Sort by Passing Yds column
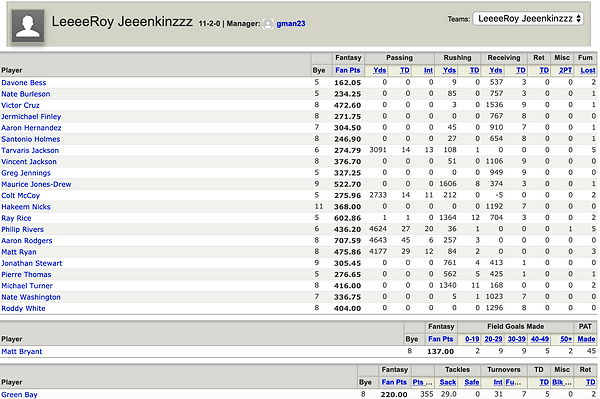The image size is (600, 399). 380,70
